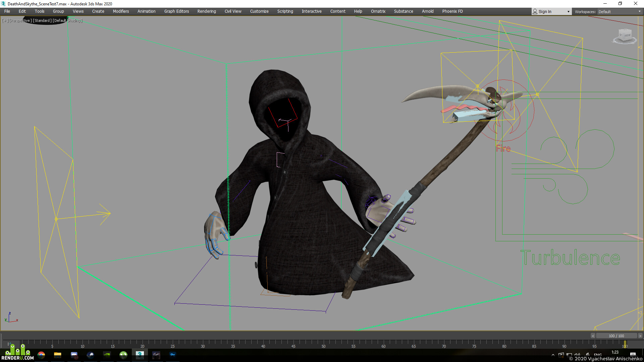Image resolution: width=644 pixels, height=362 pixels.
Task: Click the NVIDIA taskbar icon
Action: [107, 355]
